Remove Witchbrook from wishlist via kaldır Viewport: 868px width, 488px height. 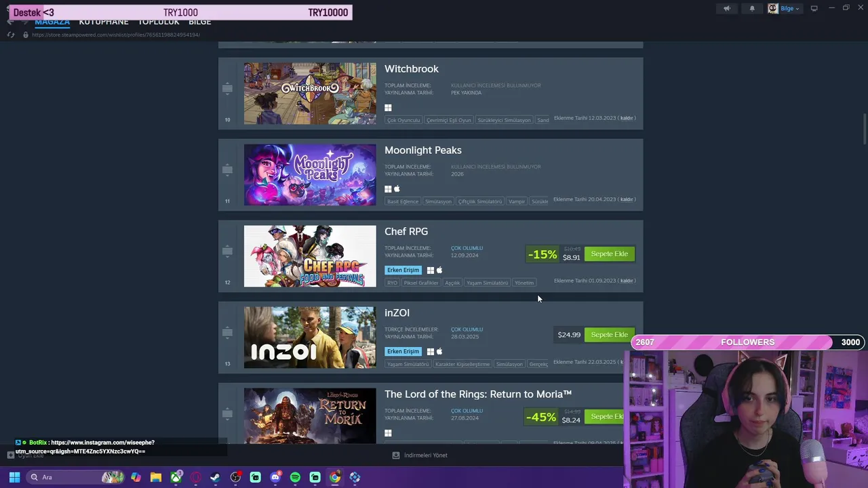click(627, 118)
